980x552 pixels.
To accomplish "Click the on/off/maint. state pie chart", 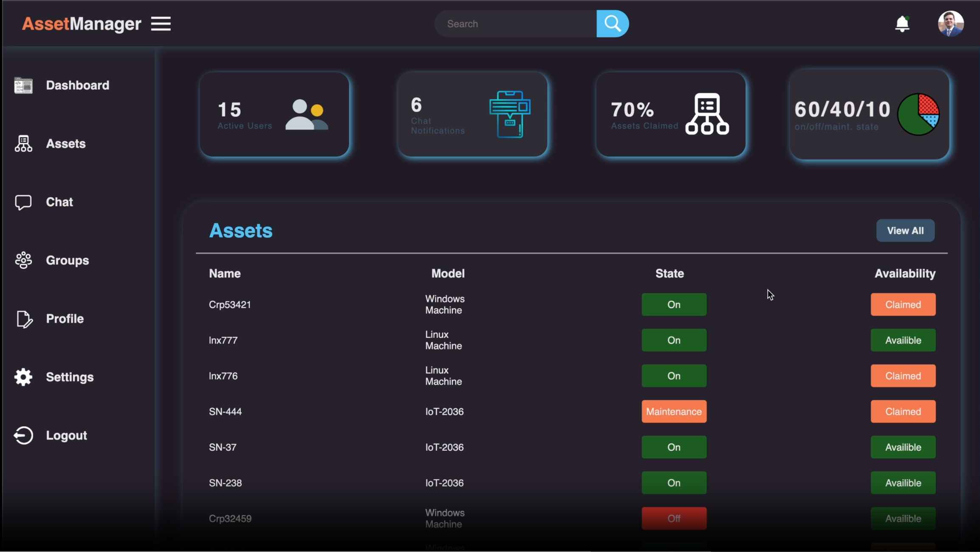I will 918,114.
